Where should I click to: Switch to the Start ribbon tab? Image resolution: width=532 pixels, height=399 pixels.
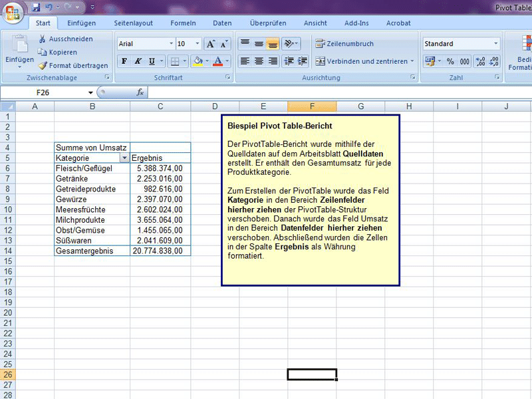(x=43, y=23)
